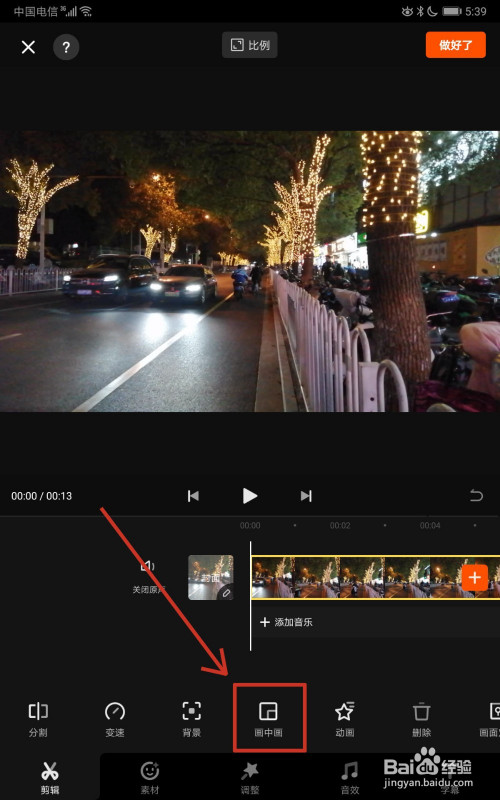The height and width of the screenshot is (800, 500).
Task: Tap the 画中画 picture-in-picture tool
Action: 268,718
